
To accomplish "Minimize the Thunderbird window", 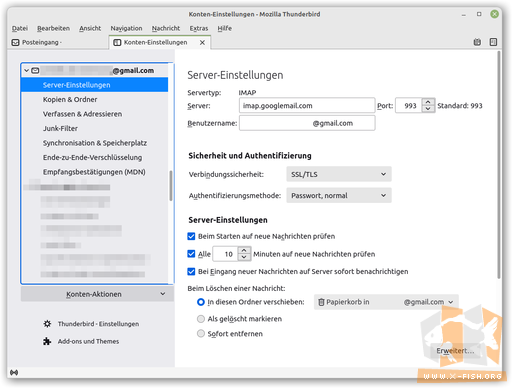I will click(463, 14).
